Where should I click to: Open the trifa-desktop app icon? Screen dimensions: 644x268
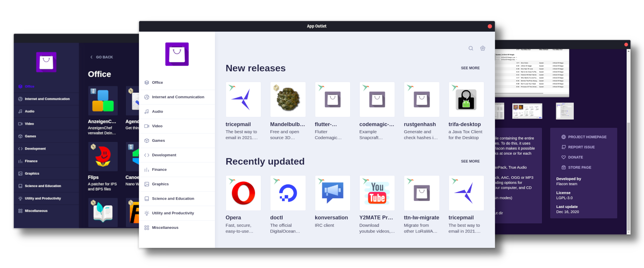tap(466, 99)
